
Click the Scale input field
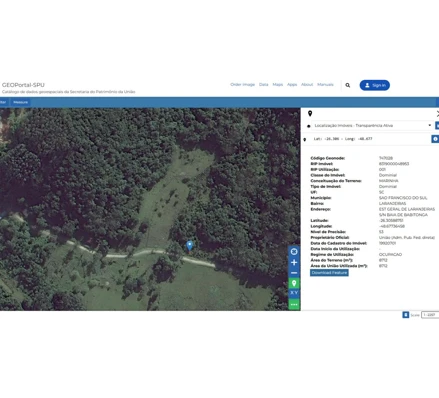pos(430,315)
